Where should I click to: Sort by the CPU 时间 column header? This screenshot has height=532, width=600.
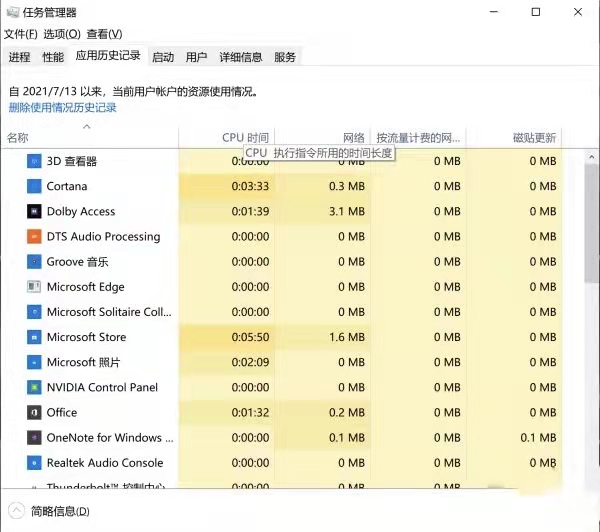tap(226, 137)
